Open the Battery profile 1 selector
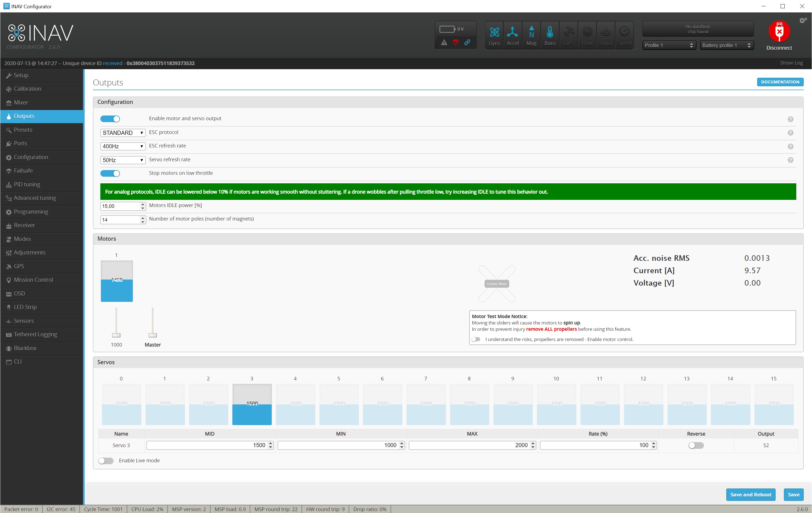This screenshot has height=513, width=812. [726, 45]
